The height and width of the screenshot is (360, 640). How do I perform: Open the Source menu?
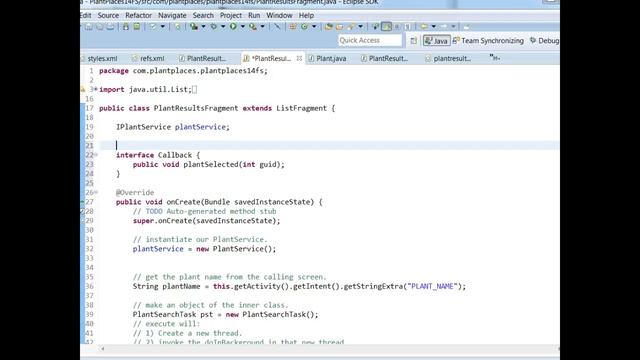pyautogui.click(x=108, y=15)
